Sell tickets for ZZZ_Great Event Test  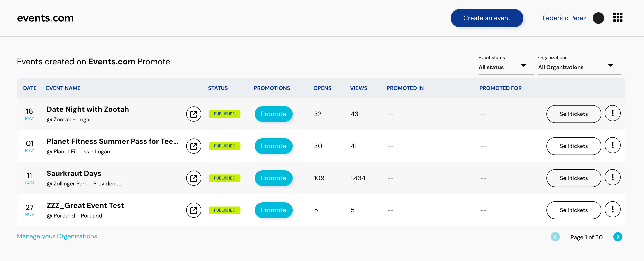point(573,210)
